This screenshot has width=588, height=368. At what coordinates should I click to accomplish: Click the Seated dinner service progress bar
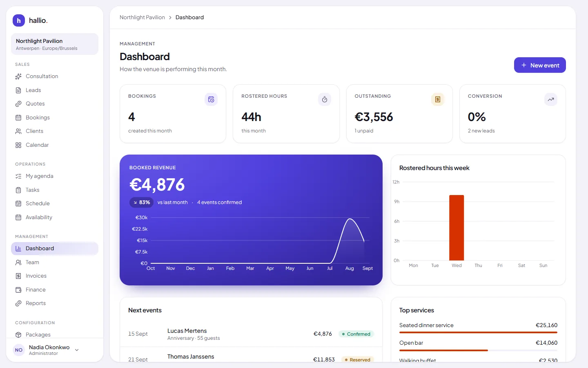[x=478, y=332]
